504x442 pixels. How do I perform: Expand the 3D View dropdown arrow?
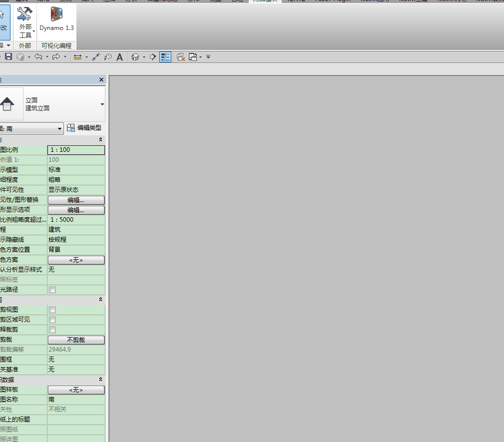[x=144, y=57]
